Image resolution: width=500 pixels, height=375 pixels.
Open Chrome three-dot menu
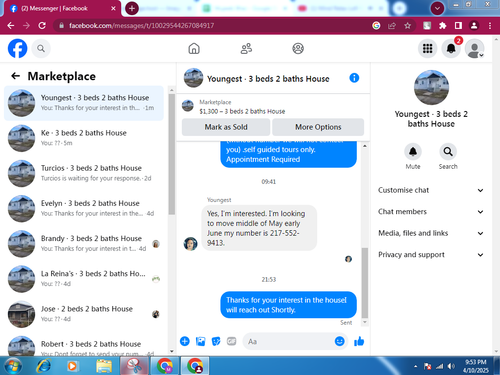[x=490, y=26]
